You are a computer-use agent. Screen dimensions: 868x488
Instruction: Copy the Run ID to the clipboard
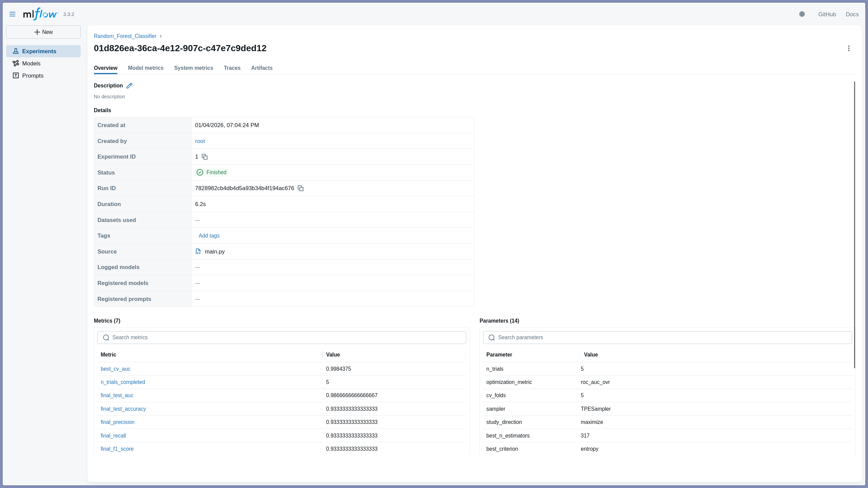pyautogui.click(x=301, y=188)
